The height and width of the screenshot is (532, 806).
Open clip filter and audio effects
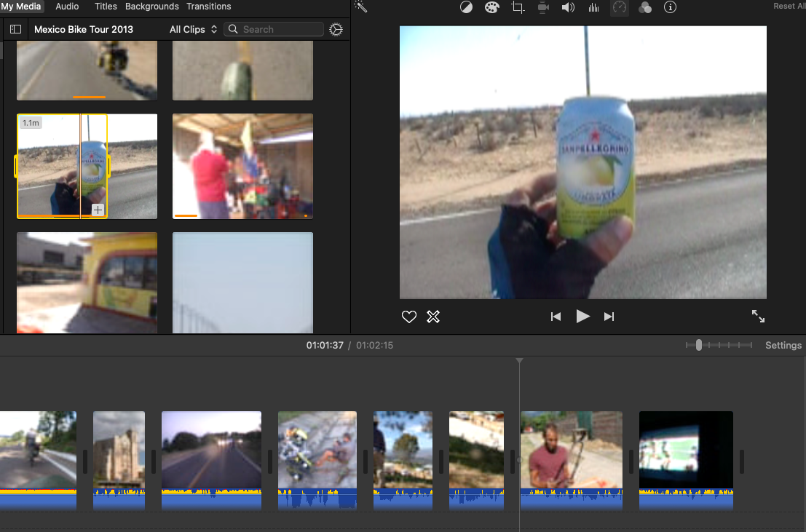coord(644,7)
